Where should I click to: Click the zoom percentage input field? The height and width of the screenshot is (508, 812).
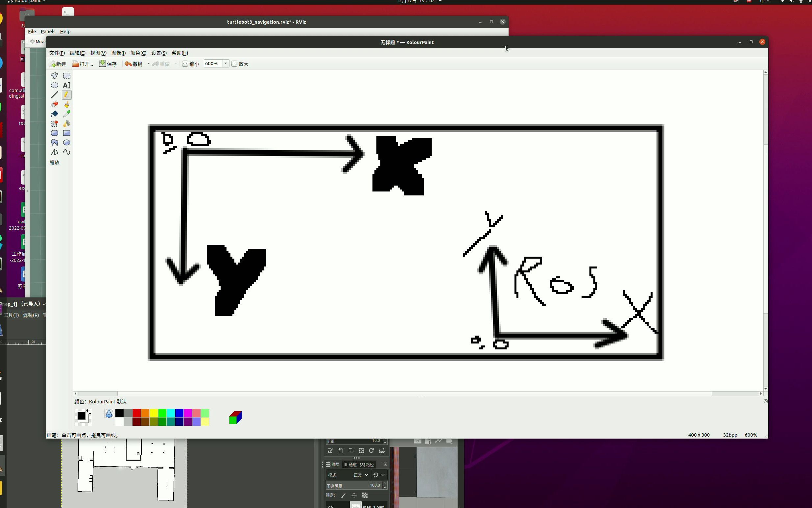(x=213, y=63)
